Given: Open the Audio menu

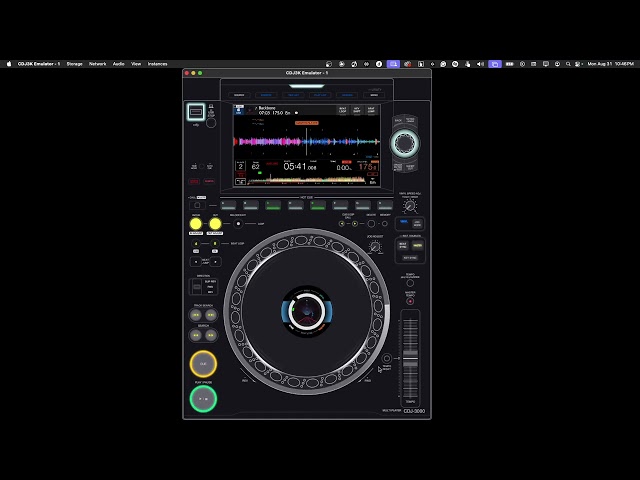Looking at the screenshot, I should coord(118,64).
